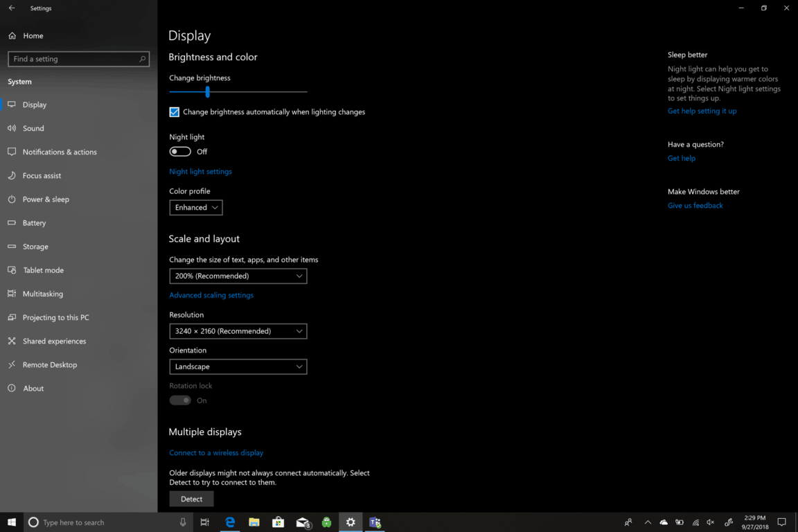Select Sound in the sidebar
The height and width of the screenshot is (532, 798).
[x=33, y=128]
